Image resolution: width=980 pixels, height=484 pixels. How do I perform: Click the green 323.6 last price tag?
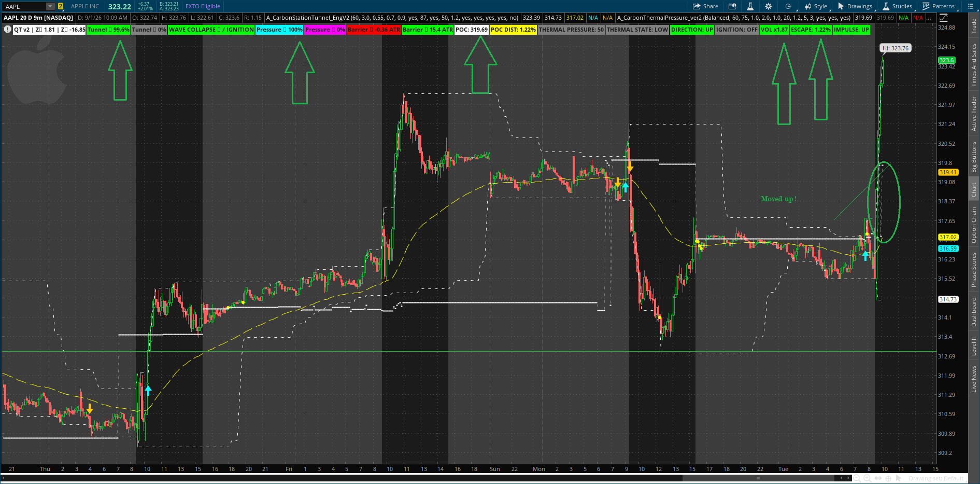click(946, 60)
